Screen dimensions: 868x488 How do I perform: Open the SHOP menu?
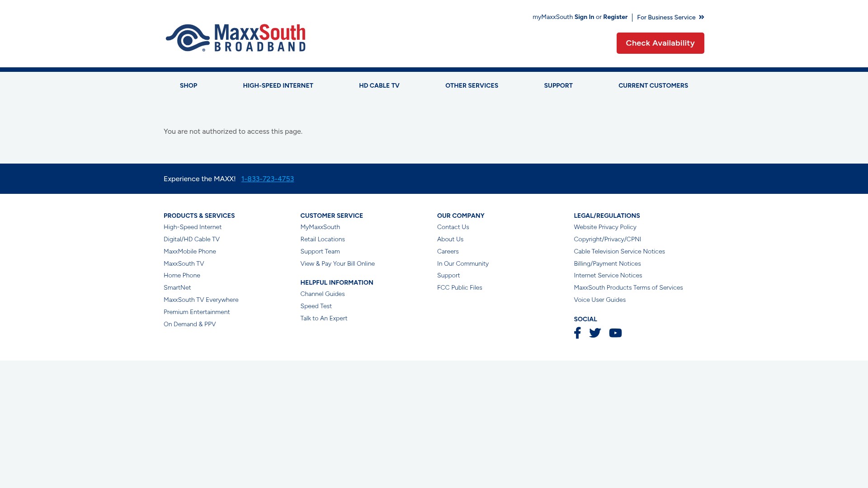point(189,85)
